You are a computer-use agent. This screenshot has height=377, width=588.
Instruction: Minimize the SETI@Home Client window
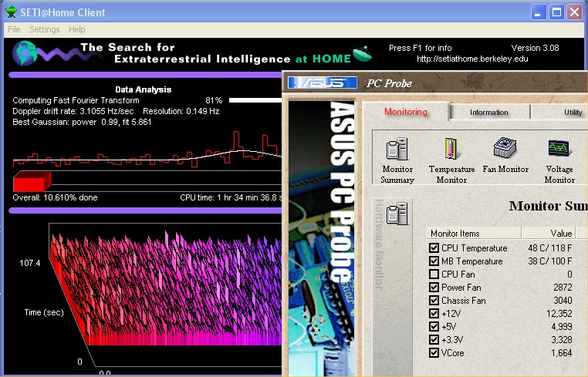[x=538, y=12]
